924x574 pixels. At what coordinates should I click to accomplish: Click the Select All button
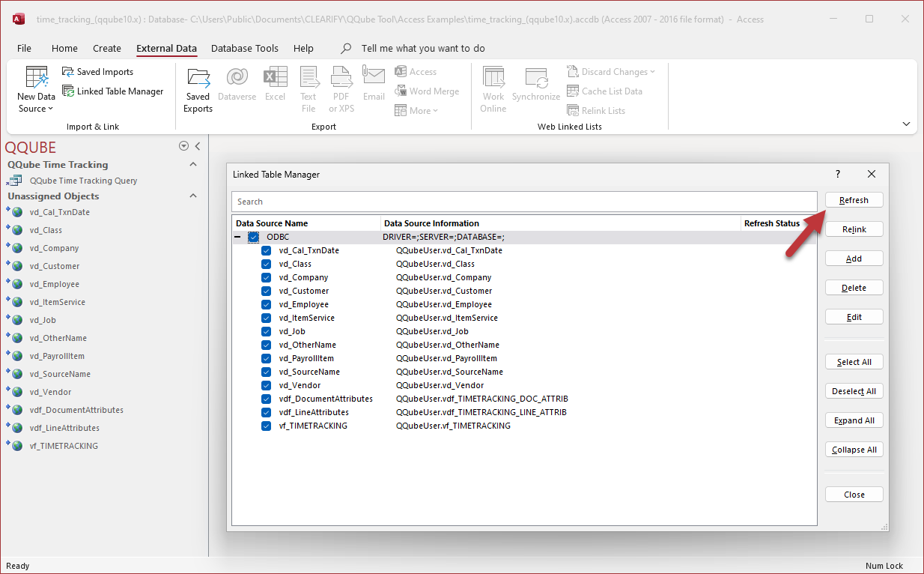pos(854,362)
